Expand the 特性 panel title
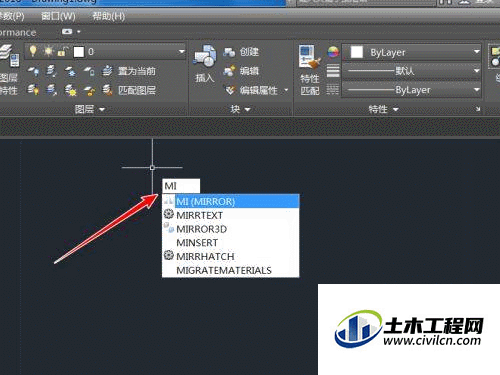500x375 pixels. [x=384, y=109]
